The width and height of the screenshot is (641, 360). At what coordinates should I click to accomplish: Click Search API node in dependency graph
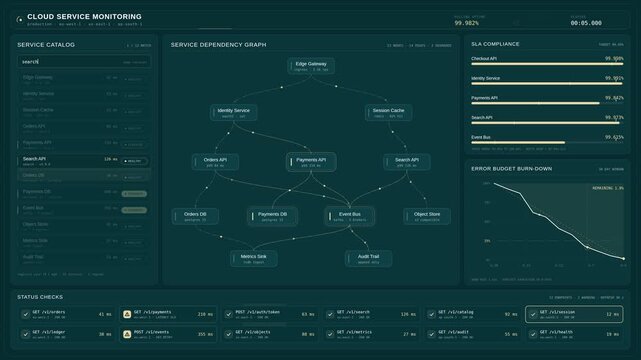tap(407, 162)
